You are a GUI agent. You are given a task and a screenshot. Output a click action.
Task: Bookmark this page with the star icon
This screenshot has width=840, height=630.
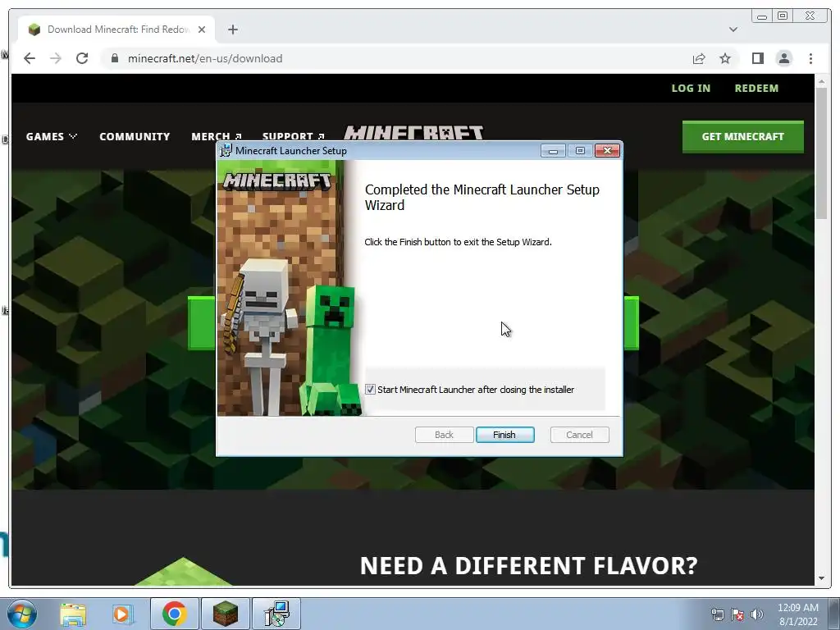(x=725, y=58)
